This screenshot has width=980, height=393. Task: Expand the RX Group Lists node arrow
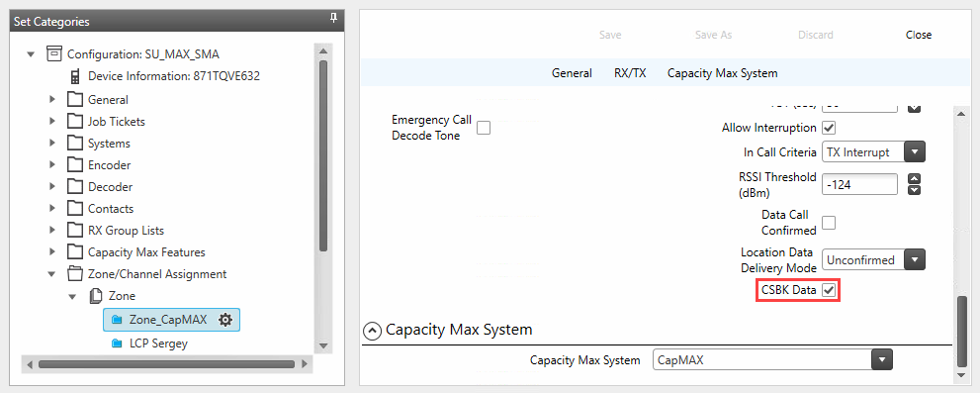[x=51, y=231]
